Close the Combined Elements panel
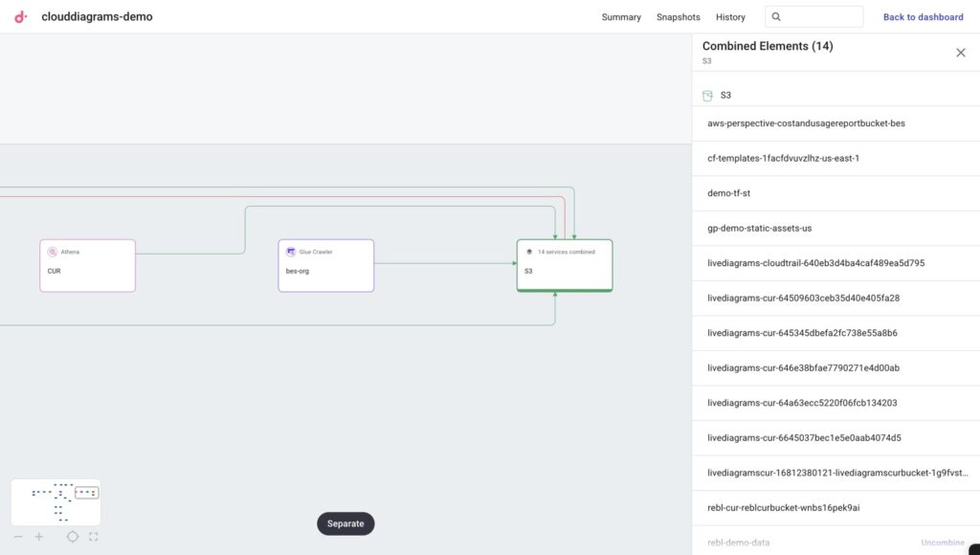 click(x=961, y=53)
